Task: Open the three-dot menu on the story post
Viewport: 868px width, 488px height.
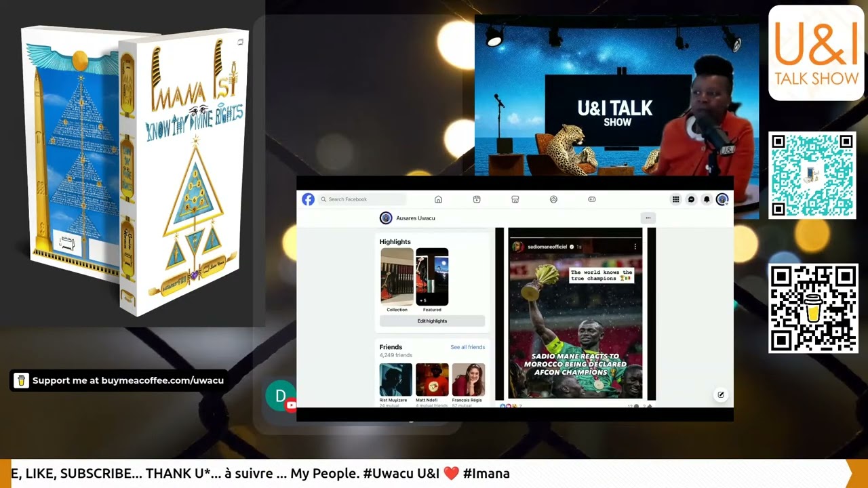Action: (635, 247)
